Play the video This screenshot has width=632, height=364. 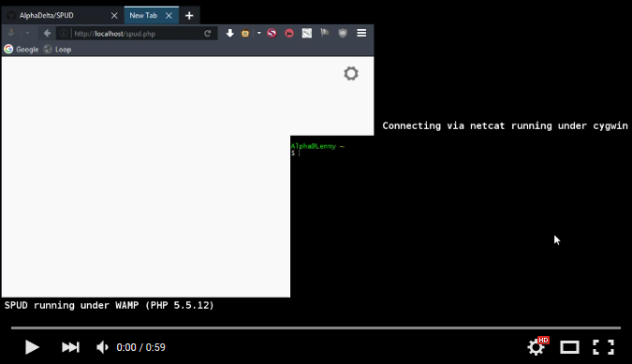(x=32, y=347)
